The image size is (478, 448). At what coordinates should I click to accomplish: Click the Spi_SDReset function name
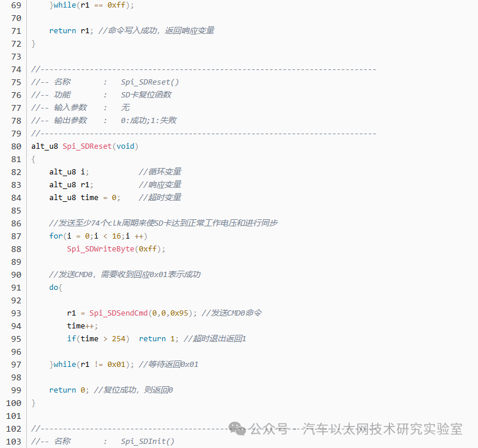coord(87,146)
